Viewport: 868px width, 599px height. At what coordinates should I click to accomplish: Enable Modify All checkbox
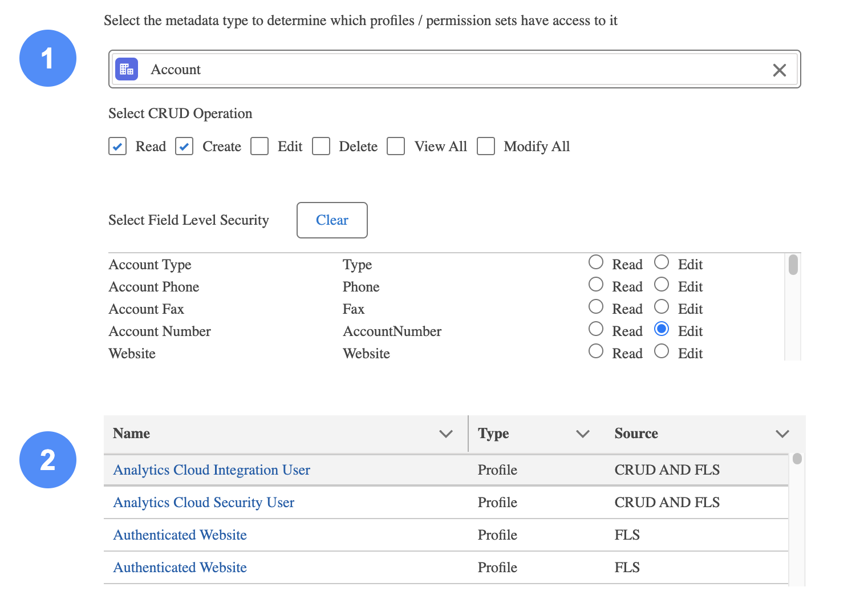coord(486,147)
